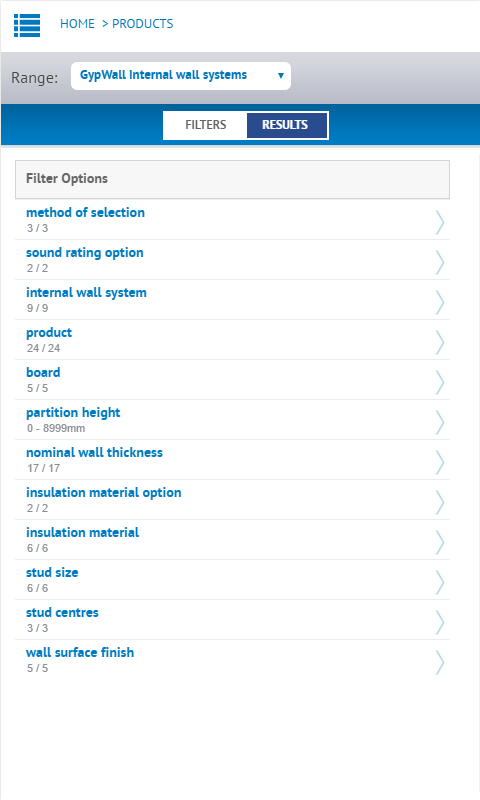Select the wall surface finish filter
480x800 pixels.
(x=233, y=660)
